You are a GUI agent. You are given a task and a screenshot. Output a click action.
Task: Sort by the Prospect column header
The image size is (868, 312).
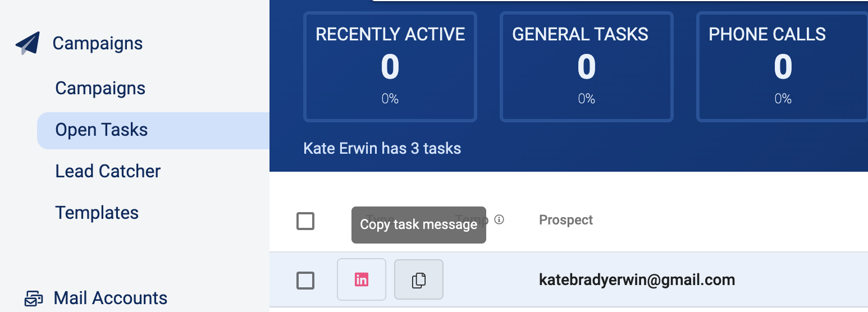(x=566, y=220)
